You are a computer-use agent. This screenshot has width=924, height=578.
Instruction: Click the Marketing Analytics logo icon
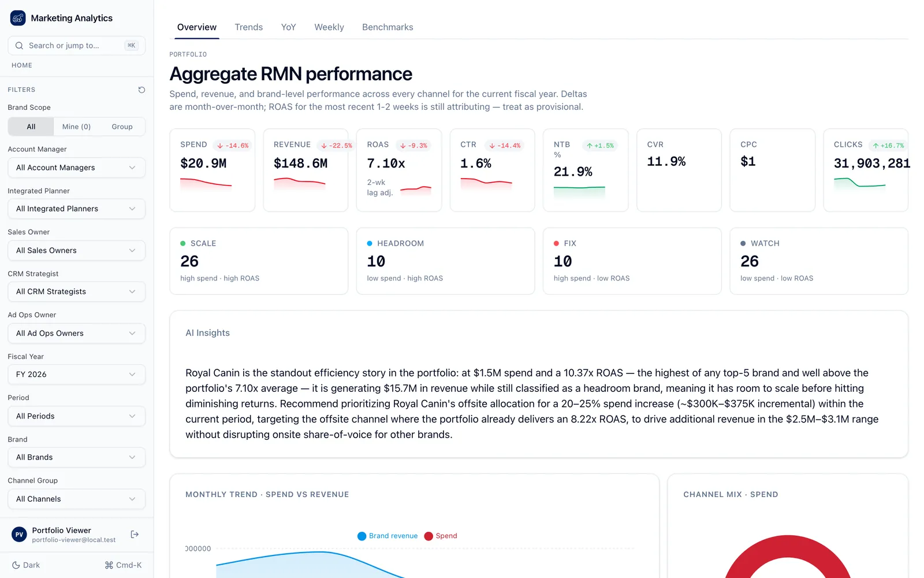pyautogui.click(x=18, y=18)
